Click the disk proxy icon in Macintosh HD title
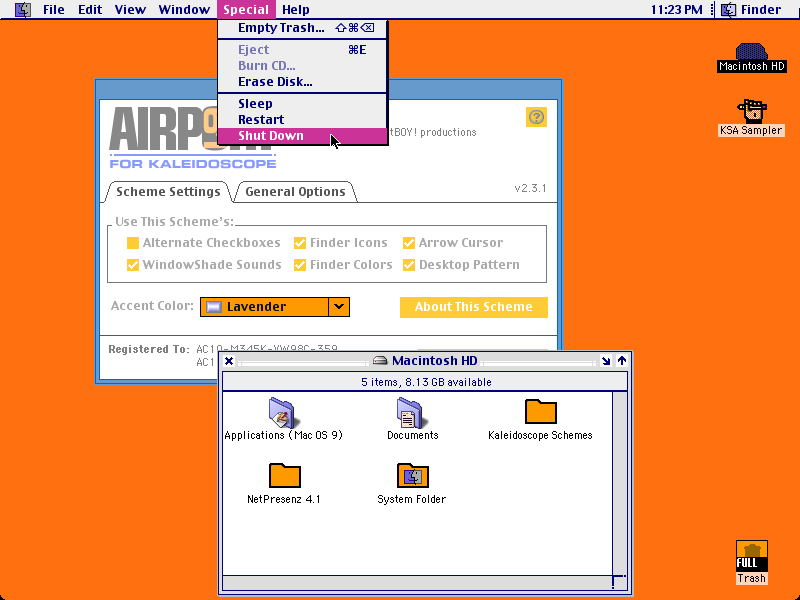800x600 pixels. pyautogui.click(x=380, y=361)
